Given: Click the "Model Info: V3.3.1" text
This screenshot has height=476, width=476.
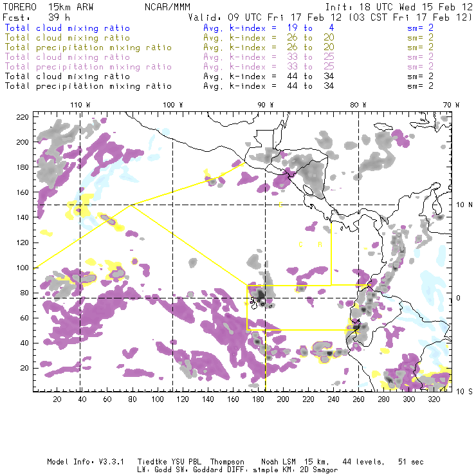Looking at the screenshot, I should [86, 462].
